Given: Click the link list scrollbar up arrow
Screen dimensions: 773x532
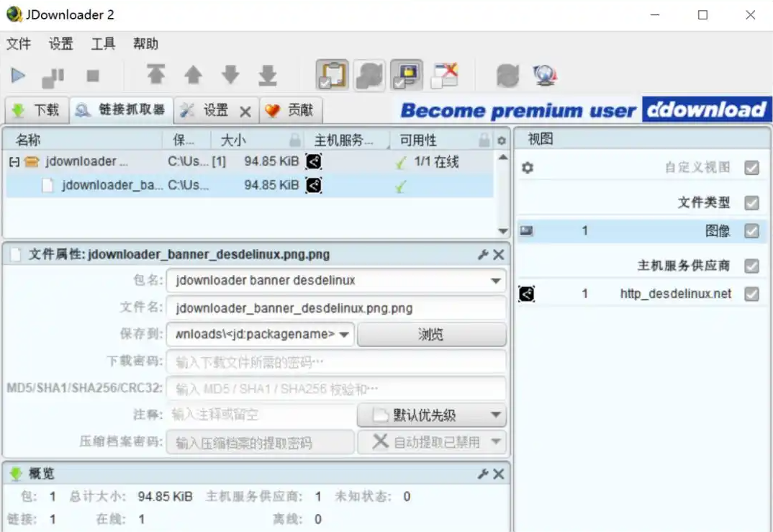Looking at the screenshot, I should click(x=503, y=157).
